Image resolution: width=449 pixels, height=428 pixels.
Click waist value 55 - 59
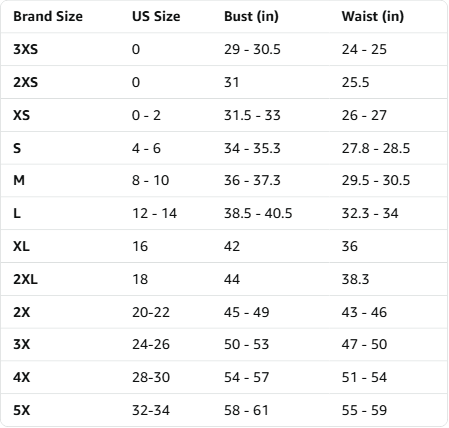pos(364,410)
